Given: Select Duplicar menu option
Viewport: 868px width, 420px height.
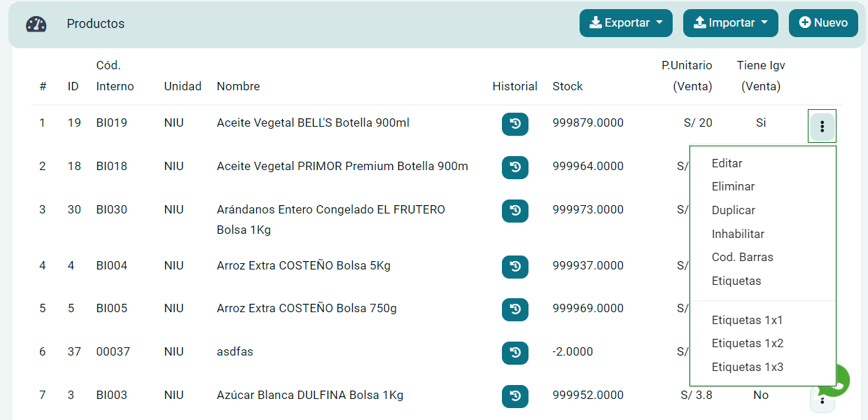Looking at the screenshot, I should 733,210.
